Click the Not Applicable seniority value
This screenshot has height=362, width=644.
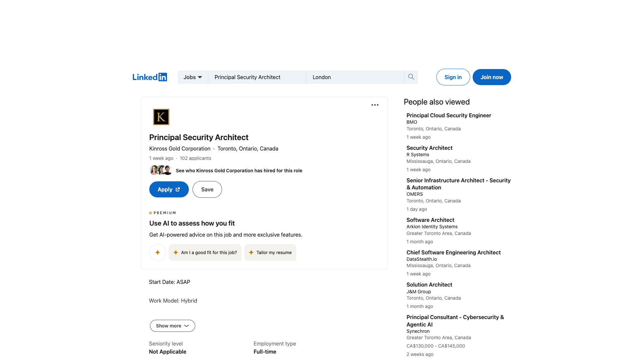pyautogui.click(x=167, y=352)
